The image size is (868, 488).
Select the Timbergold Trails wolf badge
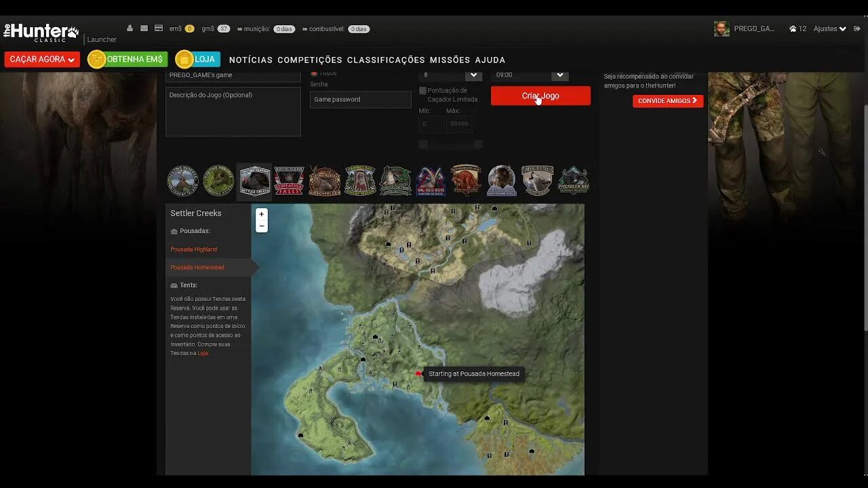click(537, 181)
